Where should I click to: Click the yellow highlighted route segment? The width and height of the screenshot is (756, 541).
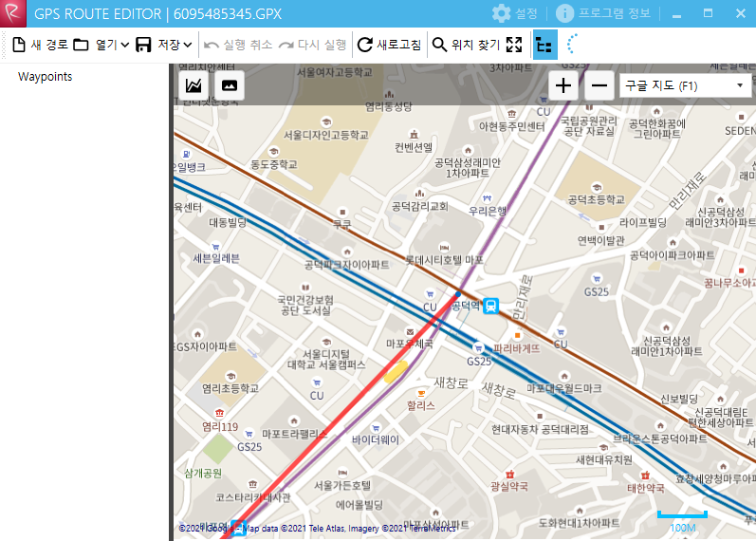coord(396,372)
